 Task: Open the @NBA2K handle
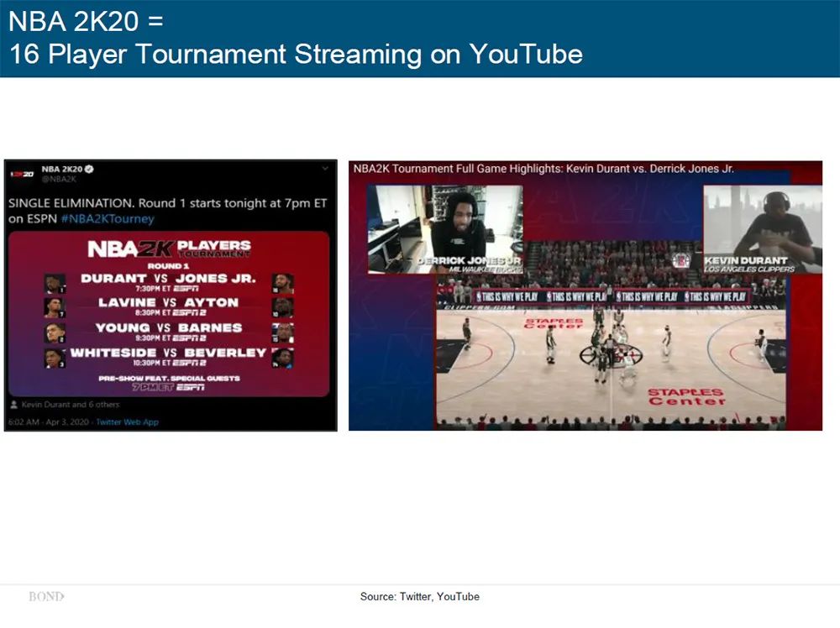(x=59, y=180)
